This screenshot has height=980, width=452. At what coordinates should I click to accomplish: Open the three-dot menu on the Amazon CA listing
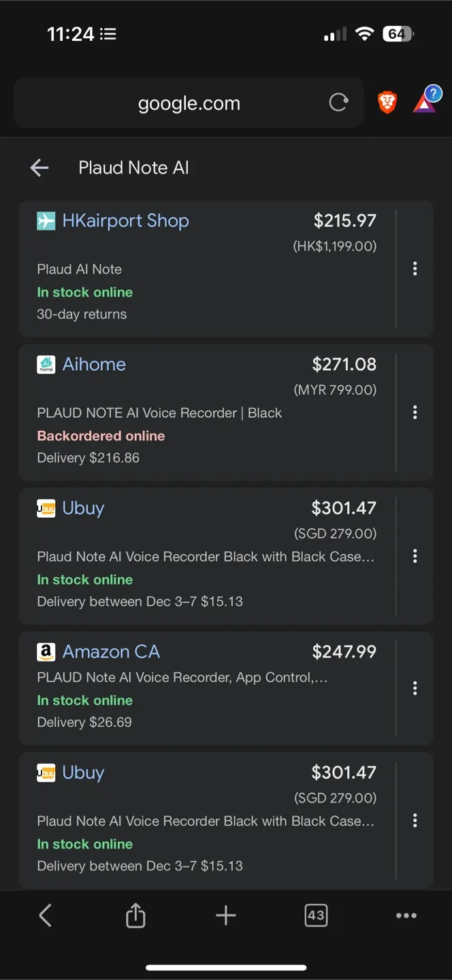[x=415, y=688]
